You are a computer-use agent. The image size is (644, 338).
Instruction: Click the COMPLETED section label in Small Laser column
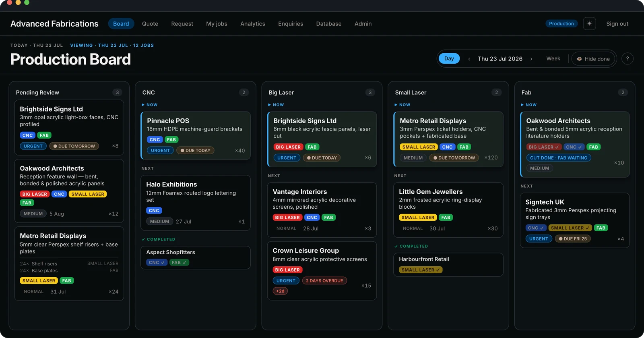coord(411,246)
